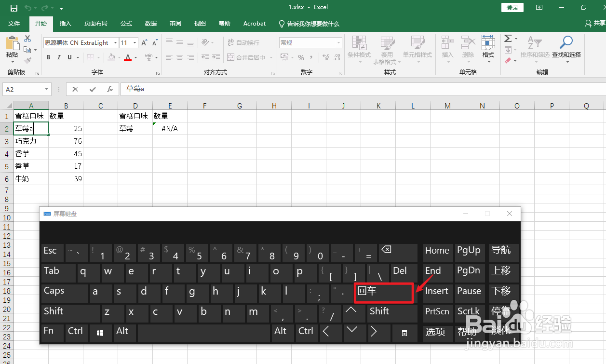Open Insert Function with fx icon

click(109, 89)
